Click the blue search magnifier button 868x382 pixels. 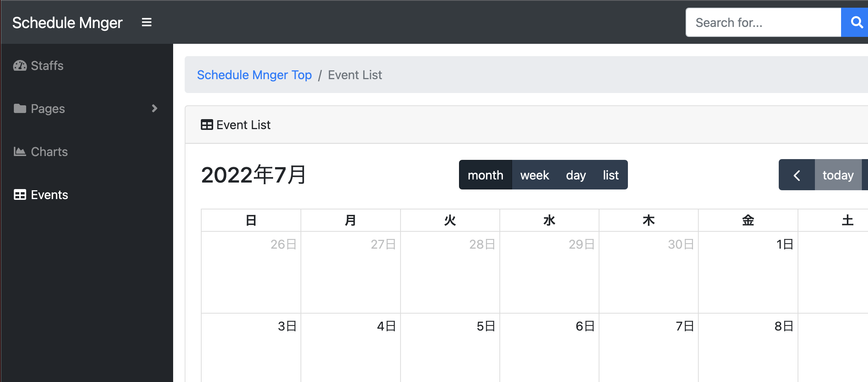coord(855,22)
